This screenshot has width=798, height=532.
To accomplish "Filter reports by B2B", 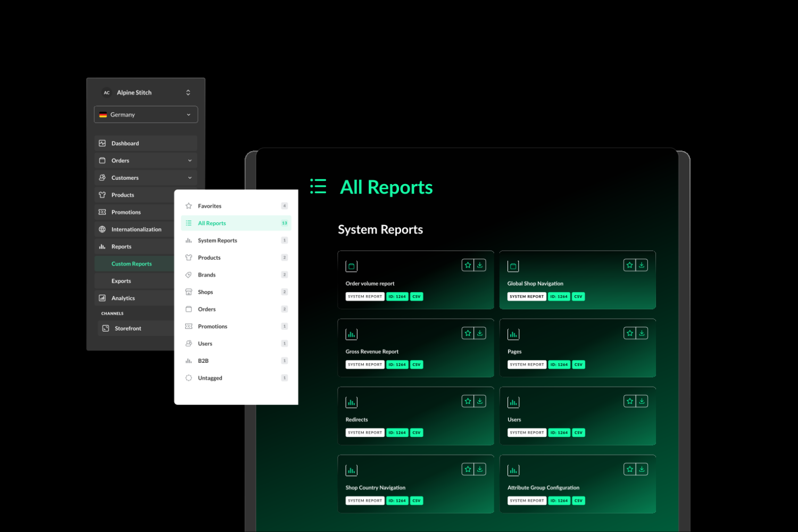I will point(236,361).
